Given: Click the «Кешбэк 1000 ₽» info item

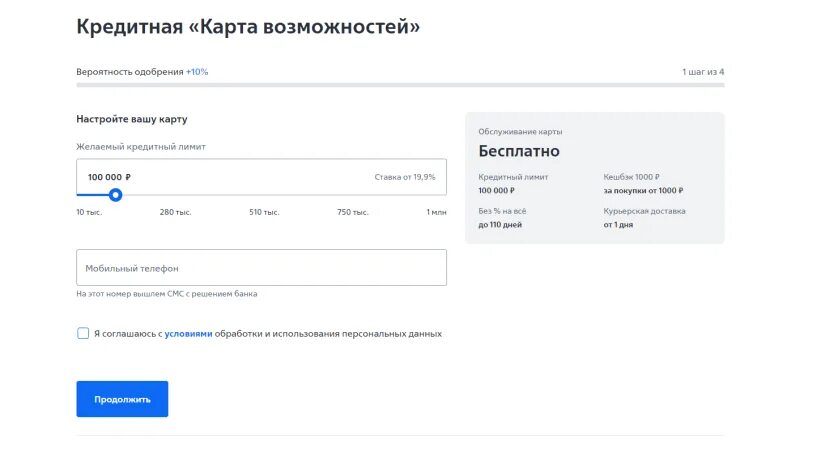Looking at the screenshot, I should tap(643, 184).
